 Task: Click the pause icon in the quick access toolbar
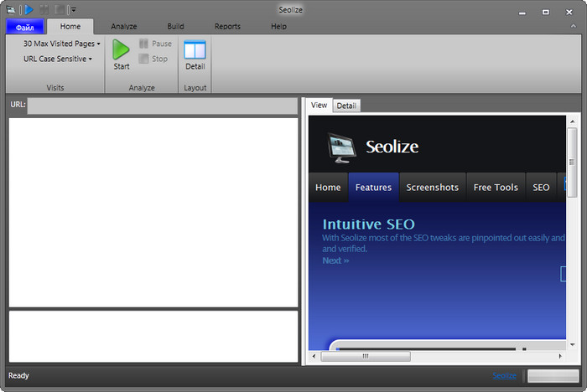(x=44, y=10)
